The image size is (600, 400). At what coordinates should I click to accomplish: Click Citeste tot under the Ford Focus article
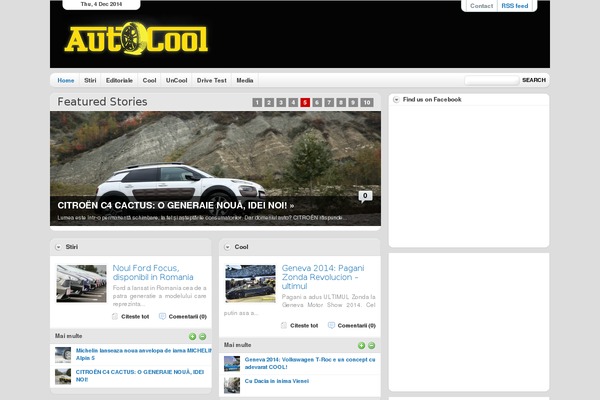tap(135, 317)
